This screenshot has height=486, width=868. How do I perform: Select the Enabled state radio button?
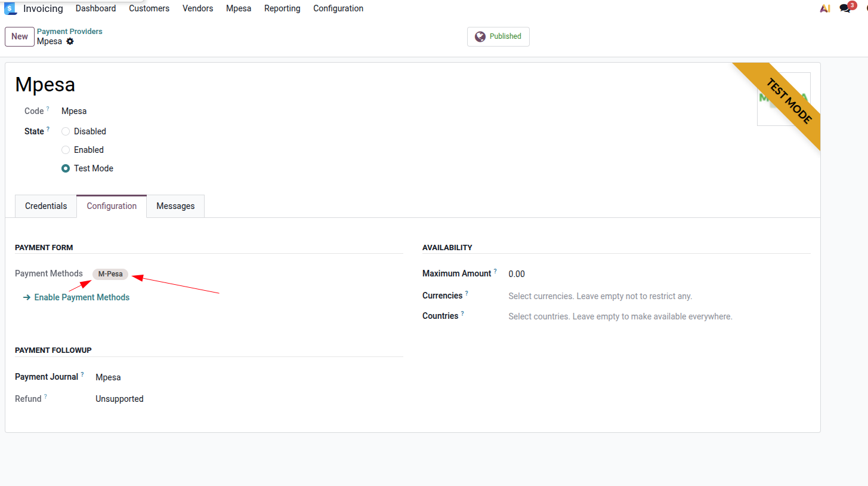click(x=66, y=150)
